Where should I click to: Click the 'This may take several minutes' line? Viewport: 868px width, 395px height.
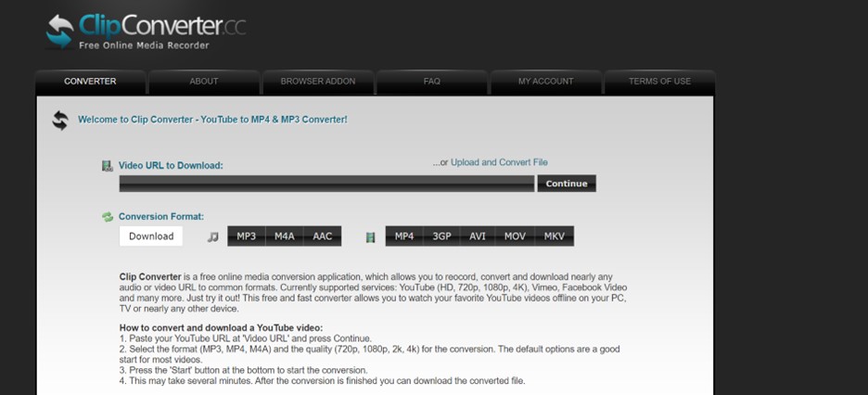pos(322,380)
